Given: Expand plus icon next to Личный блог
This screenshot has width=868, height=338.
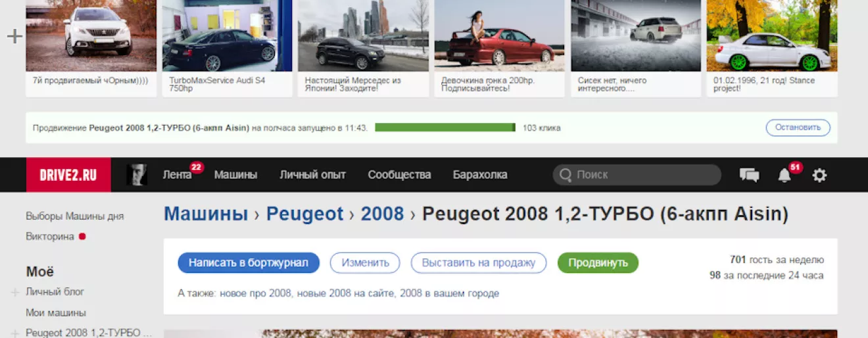Looking at the screenshot, I should click(x=15, y=292).
